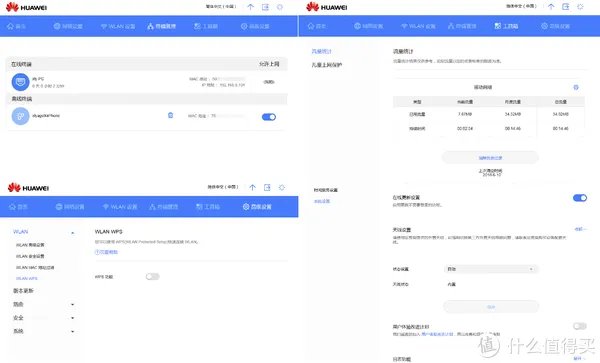Collapse the WLAN sidebar section
600x363 pixels.
click(73, 233)
